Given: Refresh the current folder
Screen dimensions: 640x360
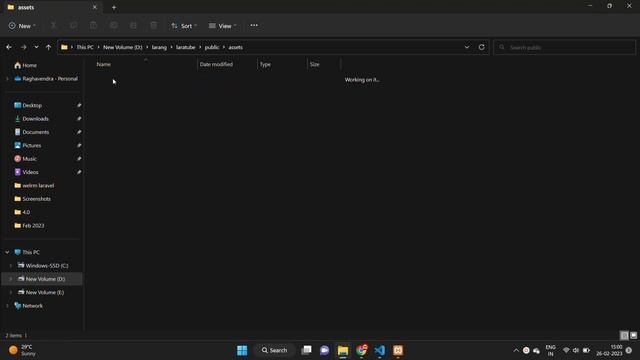Looking at the screenshot, I should [x=482, y=47].
